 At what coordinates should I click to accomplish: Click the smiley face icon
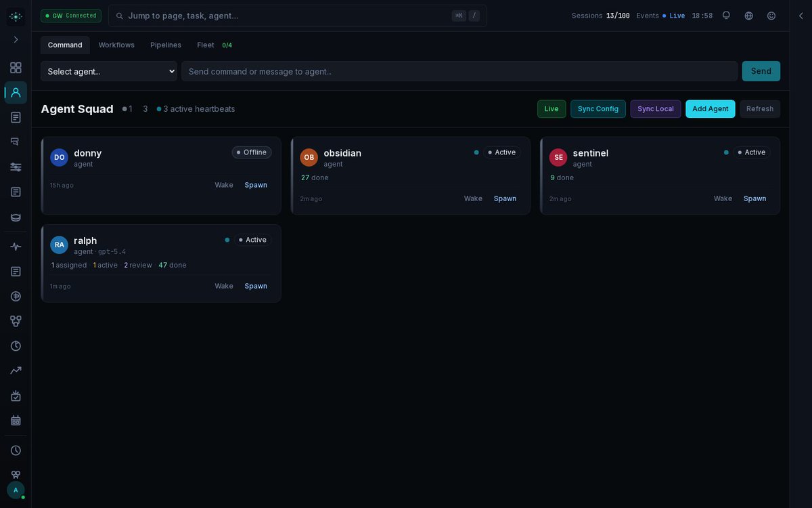pos(771,16)
